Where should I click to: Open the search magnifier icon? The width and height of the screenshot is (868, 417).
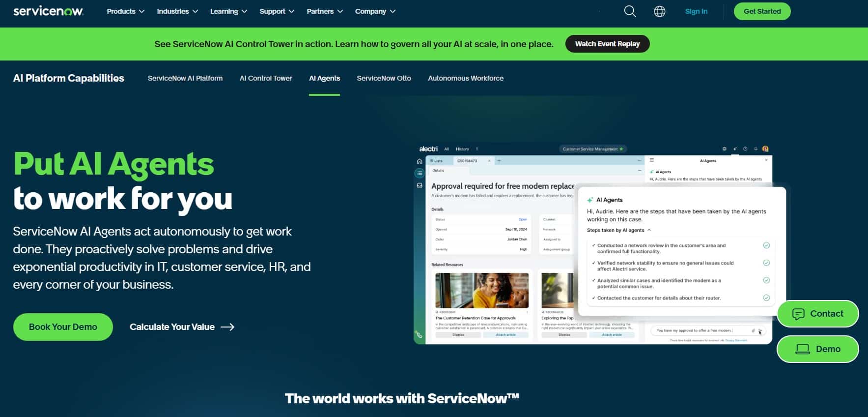pyautogui.click(x=630, y=11)
